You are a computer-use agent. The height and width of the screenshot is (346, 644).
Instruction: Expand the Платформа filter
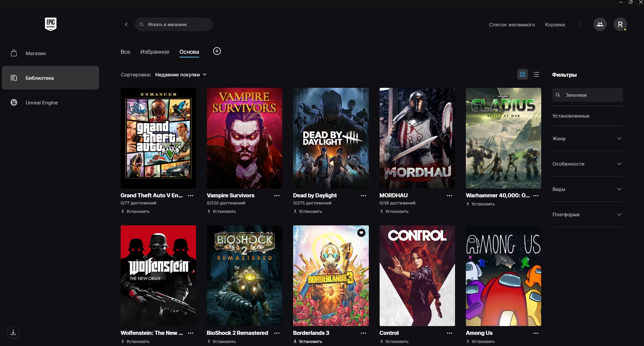[x=588, y=215]
